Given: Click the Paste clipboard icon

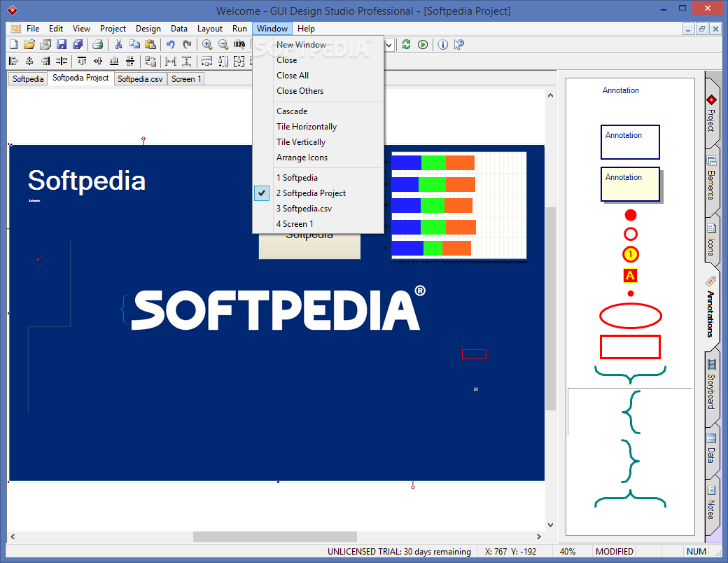Looking at the screenshot, I should [x=150, y=45].
